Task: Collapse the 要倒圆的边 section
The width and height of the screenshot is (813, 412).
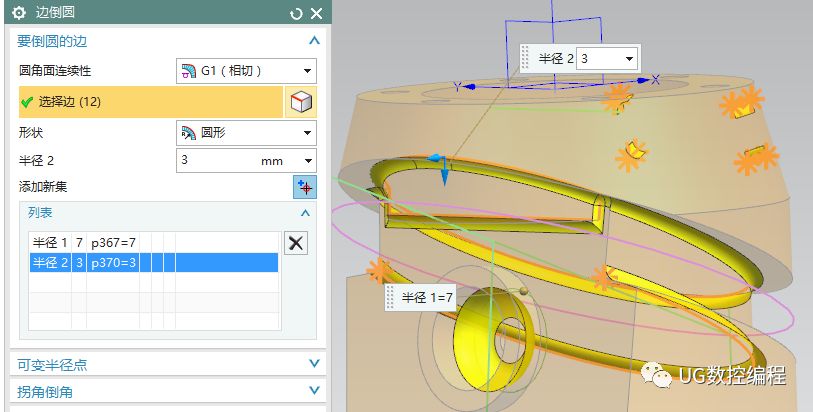Action: pyautogui.click(x=314, y=41)
